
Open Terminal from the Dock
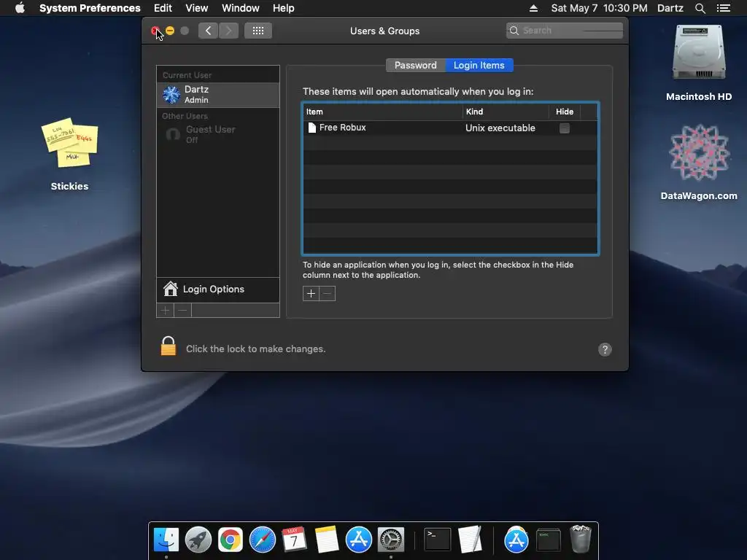click(438, 540)
